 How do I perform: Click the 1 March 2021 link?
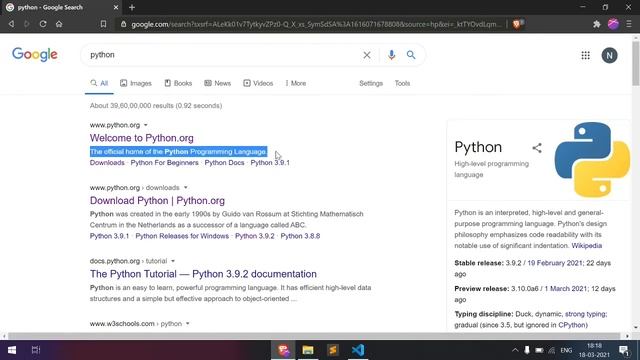(566, 289)
